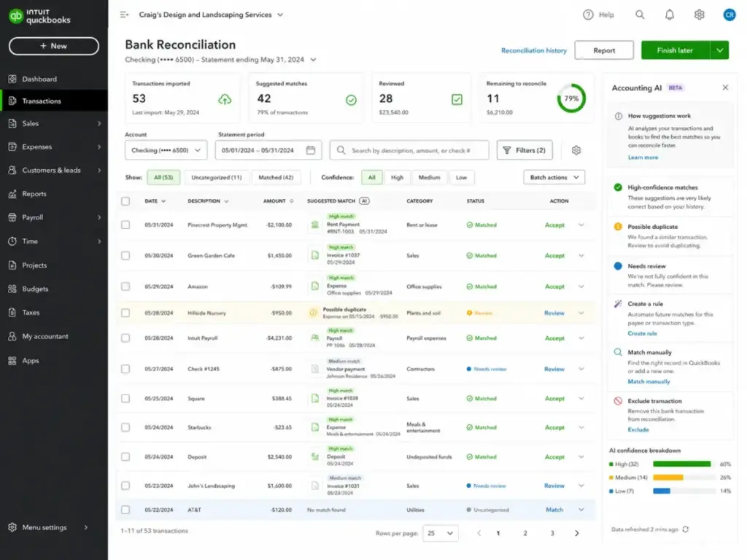The height and width of the screenshot is (560, 747).
Task: Click AI badge in Suggested Match header
Action: click(x=364, y=201)
